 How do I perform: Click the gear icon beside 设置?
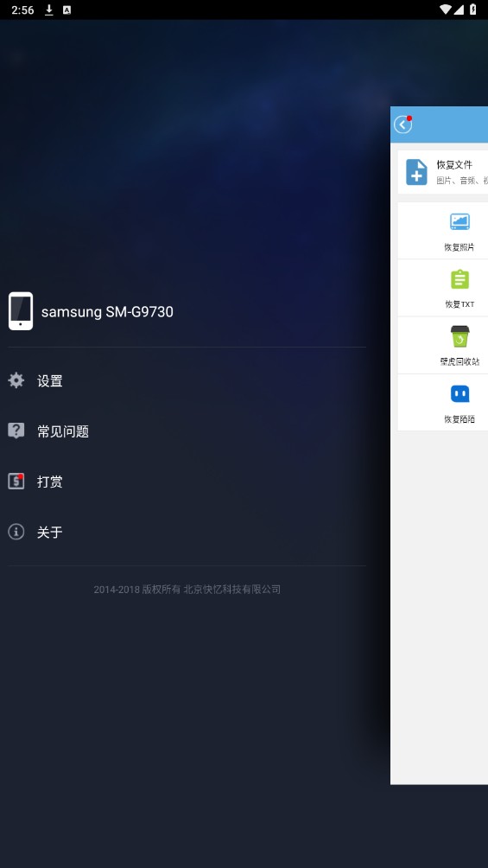pyautogui.click(x=16, y=380)
